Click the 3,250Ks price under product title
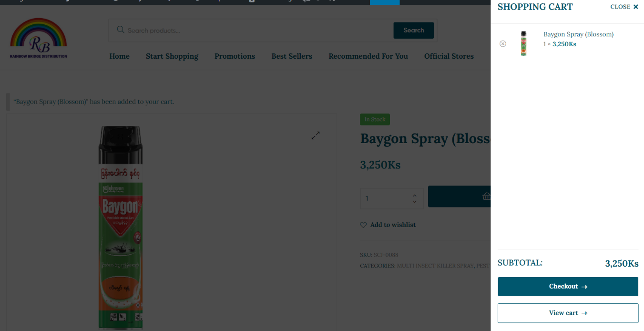Image resolution: width=644 pixels, height=331 pixels. click(x=380, y=165)
